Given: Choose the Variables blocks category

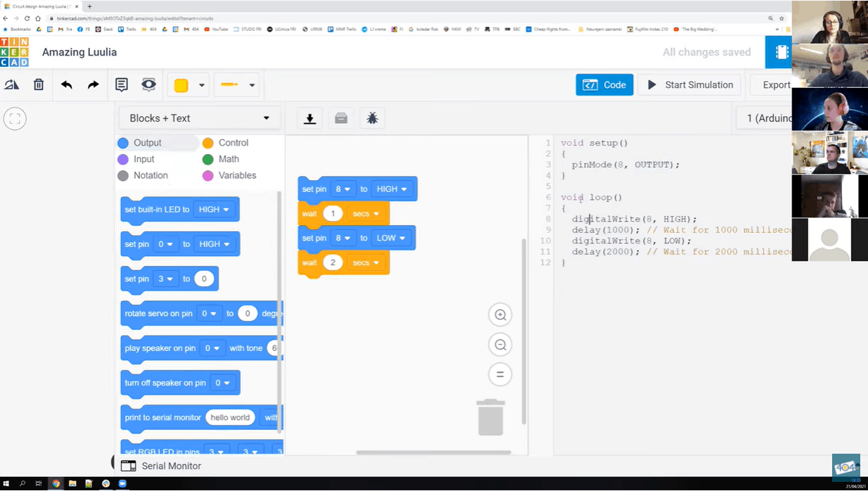Looking at the screenshot, I should click(x=236, y=175).
